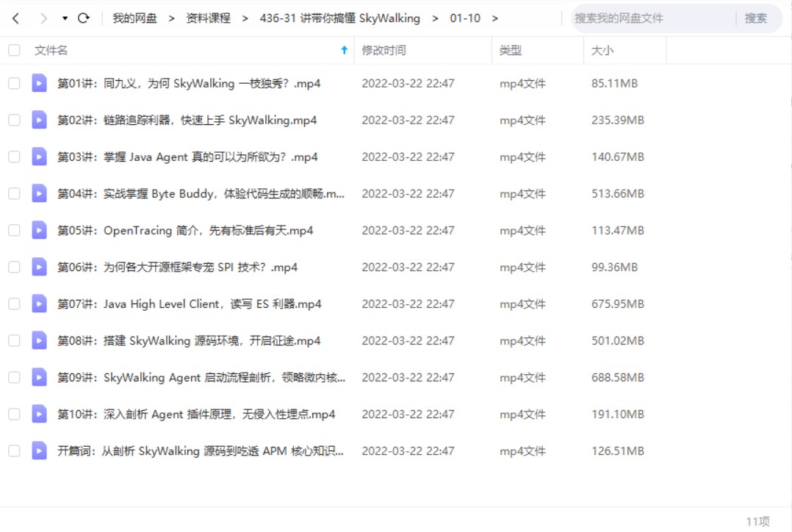Click size value 675.95MB
Viewport: 792px width, 532px height.
tap(618, 304)
